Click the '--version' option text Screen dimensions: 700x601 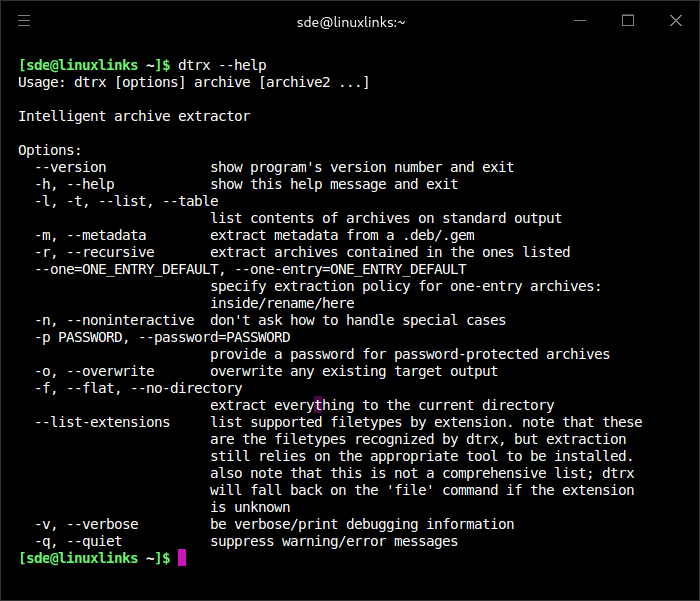(70, 167)
